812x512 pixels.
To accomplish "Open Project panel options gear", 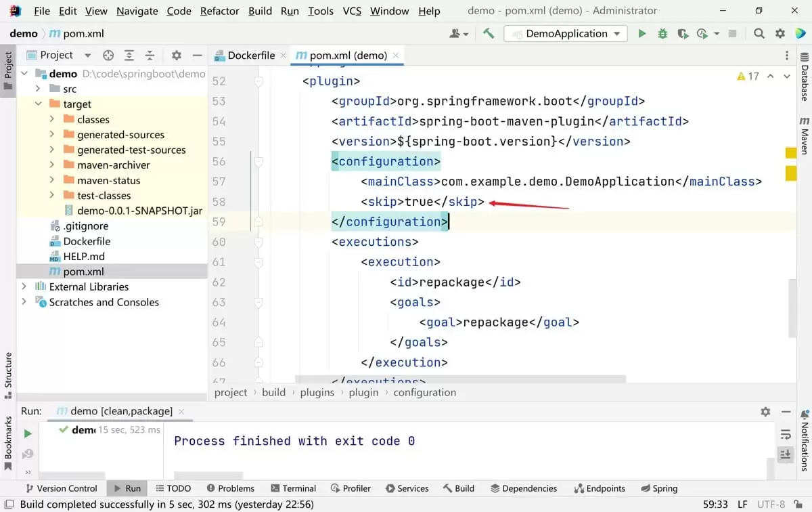I will coord(177,56).
